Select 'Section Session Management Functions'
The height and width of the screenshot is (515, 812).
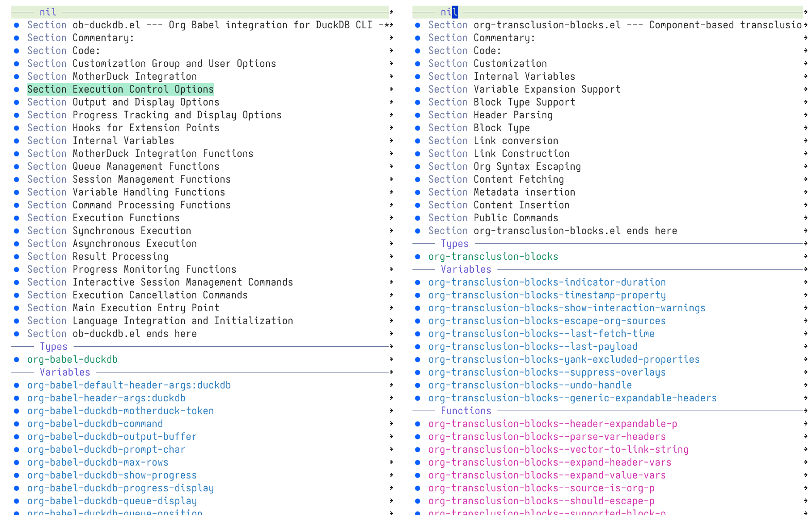[129, 179]
